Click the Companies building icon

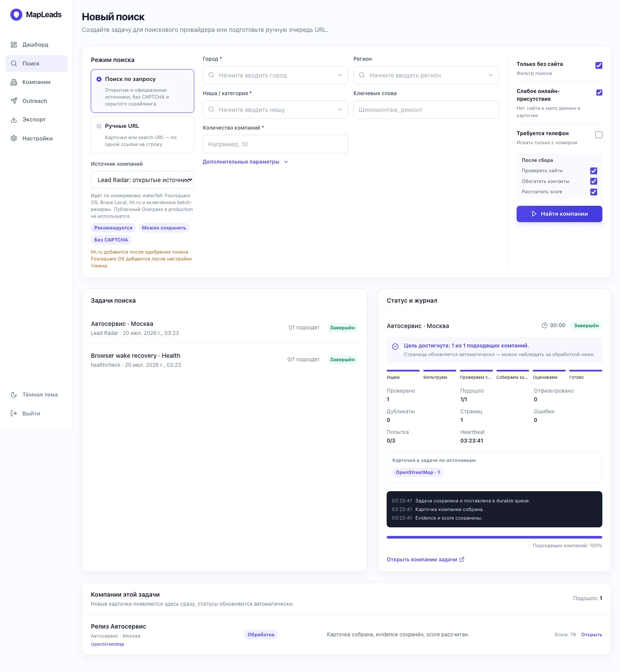(x=14, y=82)
